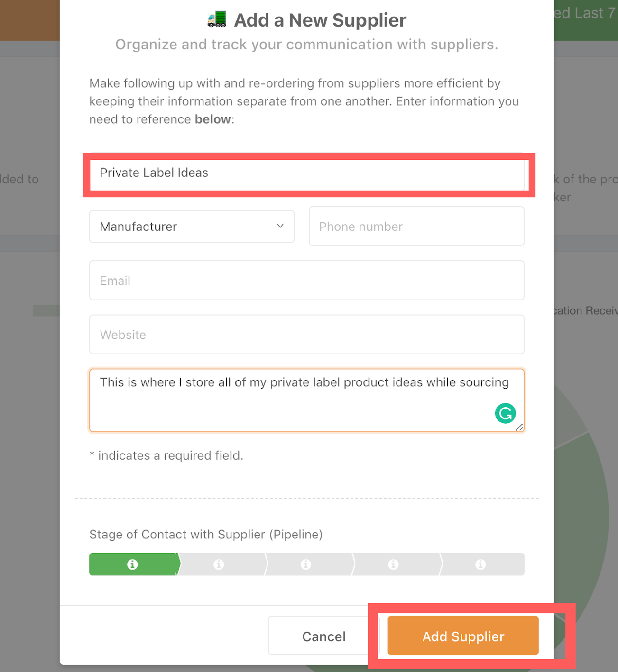Click the green Last 7 banner behind dialog
The height and width of the screenshot is (672, 618).
pyautogui.click(x=586, y=19)
